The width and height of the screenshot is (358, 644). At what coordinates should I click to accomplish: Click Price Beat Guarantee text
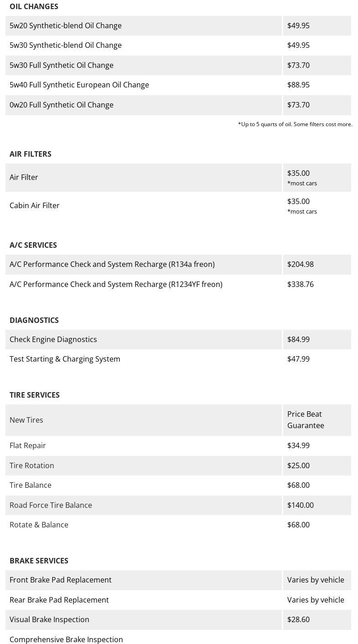tap(306, 420)
